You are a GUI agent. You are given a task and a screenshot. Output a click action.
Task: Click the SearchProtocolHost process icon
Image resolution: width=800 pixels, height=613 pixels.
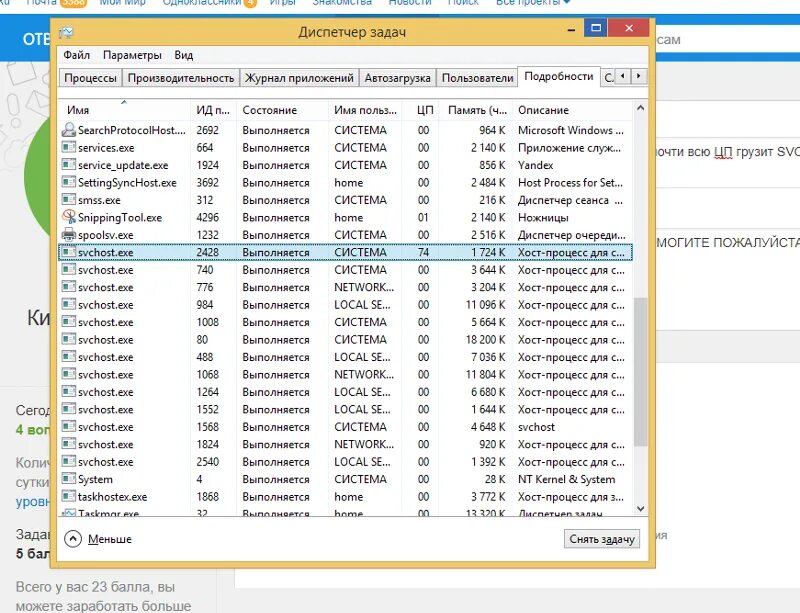click(x=68, y=130)
